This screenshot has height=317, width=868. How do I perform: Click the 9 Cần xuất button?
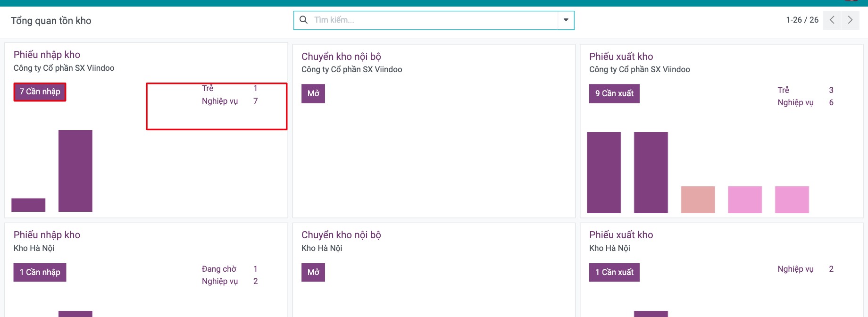click(x=614, y=93)
